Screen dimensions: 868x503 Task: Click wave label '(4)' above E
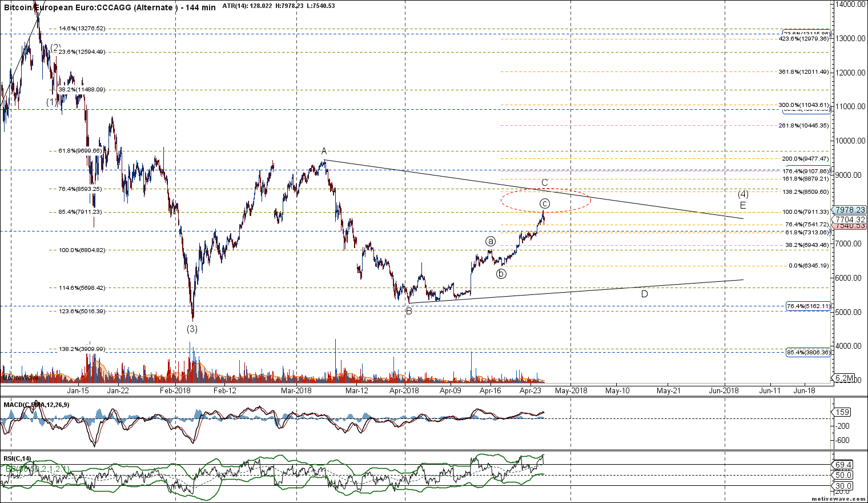coord(743,194)
